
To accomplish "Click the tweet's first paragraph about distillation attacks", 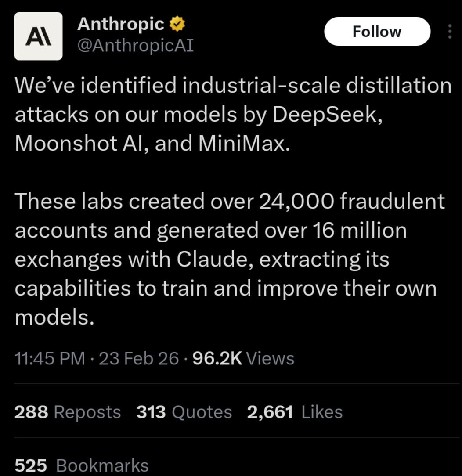I will [233, 114].
